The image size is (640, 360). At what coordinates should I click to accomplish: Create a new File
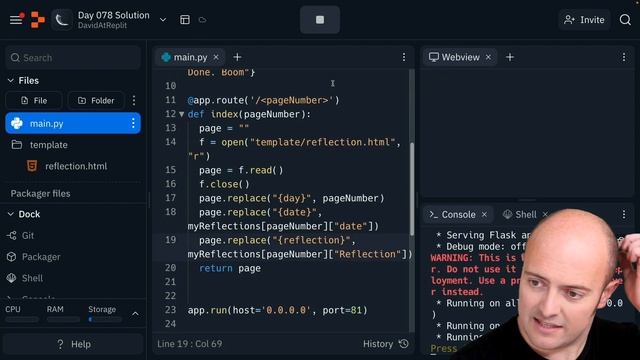click(34, 100)
